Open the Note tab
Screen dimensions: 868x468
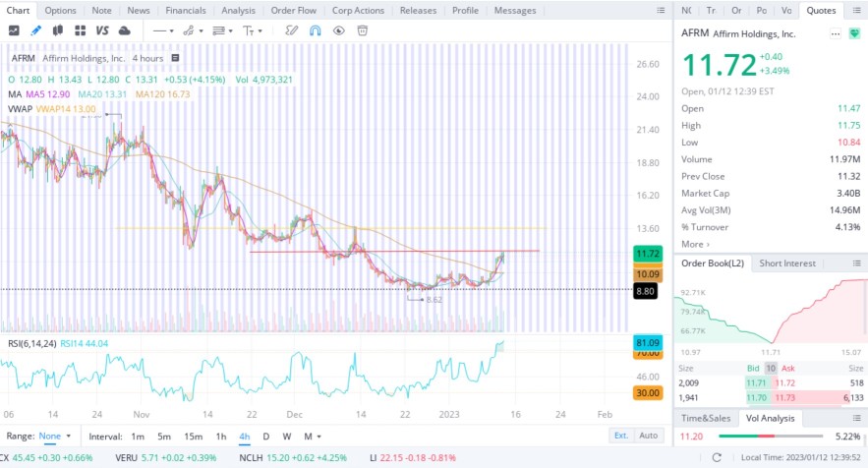pyautogui.click(x=102, y=11)
